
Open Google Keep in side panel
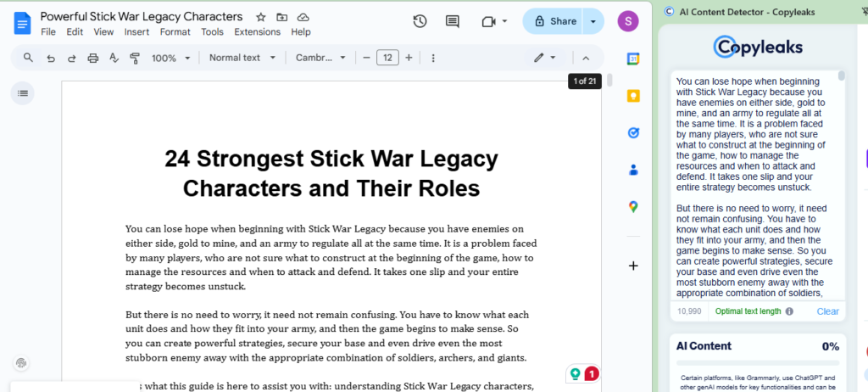click(633, 96)
